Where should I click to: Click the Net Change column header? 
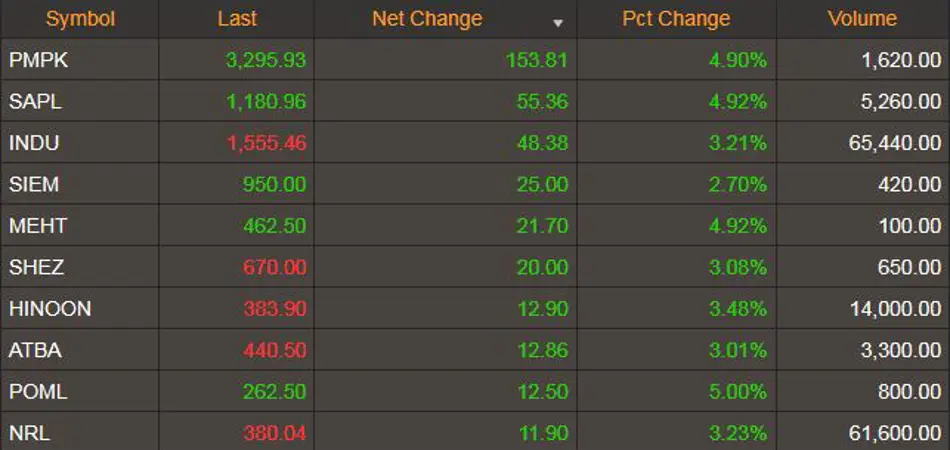(x=427, y=19)
